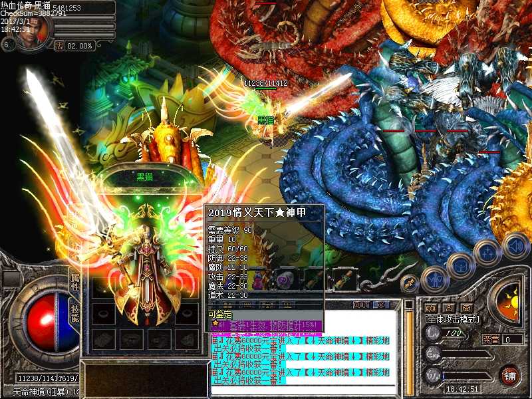Click the number 6 badge beside portrait
This screenshot has width=532, height=399.
[7, 45]
